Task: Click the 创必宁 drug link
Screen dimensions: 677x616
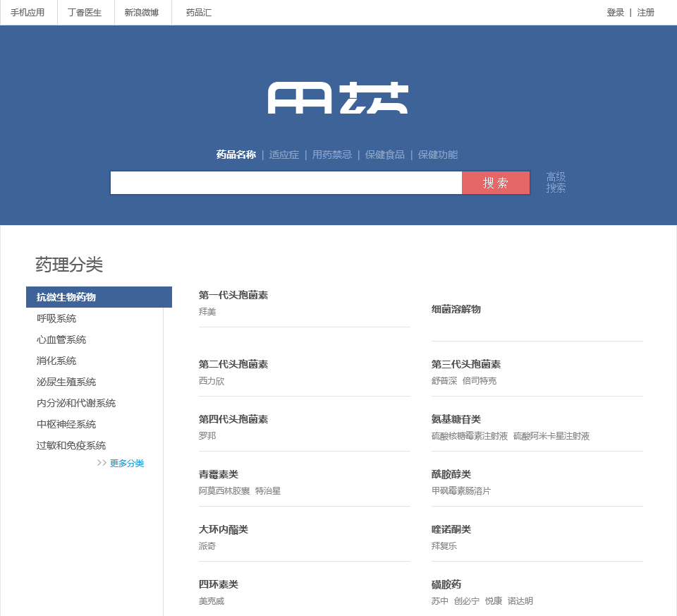Action: pyautogui.click(x=467, y=601)
